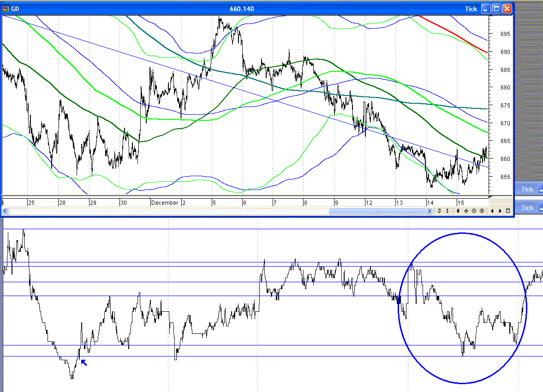The height and width of the screenshot is (392, 543).
Task: Click the vertical scale arrows icon
Action: pyautogui.click(x=458, y=211)
